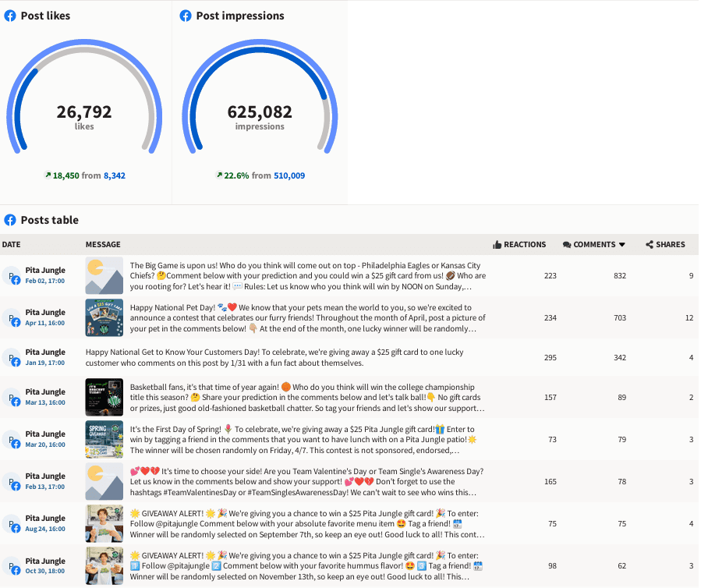
Task: Open the Spring Giveaway post thumbnail
Action: click(x=104, y=439)
